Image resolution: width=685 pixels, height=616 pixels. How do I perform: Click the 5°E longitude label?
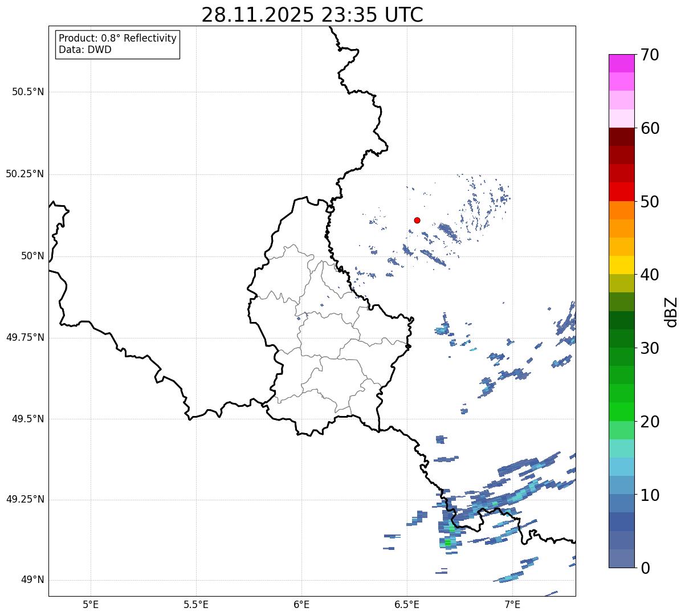91,604
